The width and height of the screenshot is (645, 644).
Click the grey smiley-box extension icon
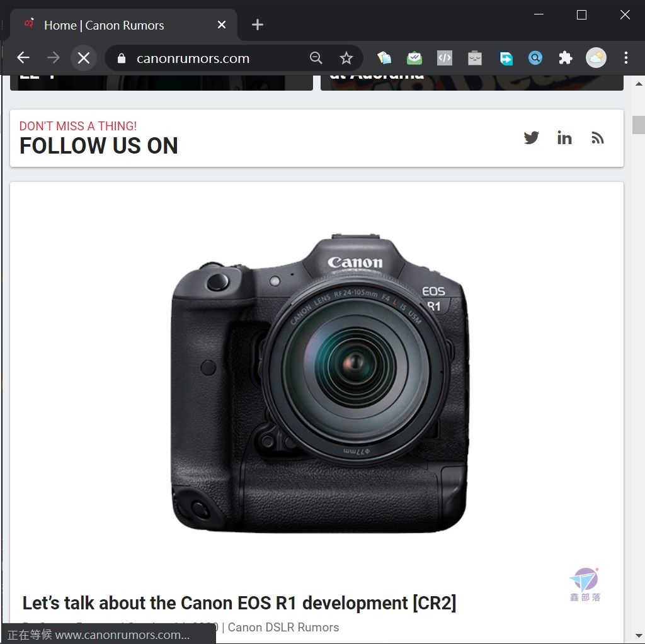[475, 58]
